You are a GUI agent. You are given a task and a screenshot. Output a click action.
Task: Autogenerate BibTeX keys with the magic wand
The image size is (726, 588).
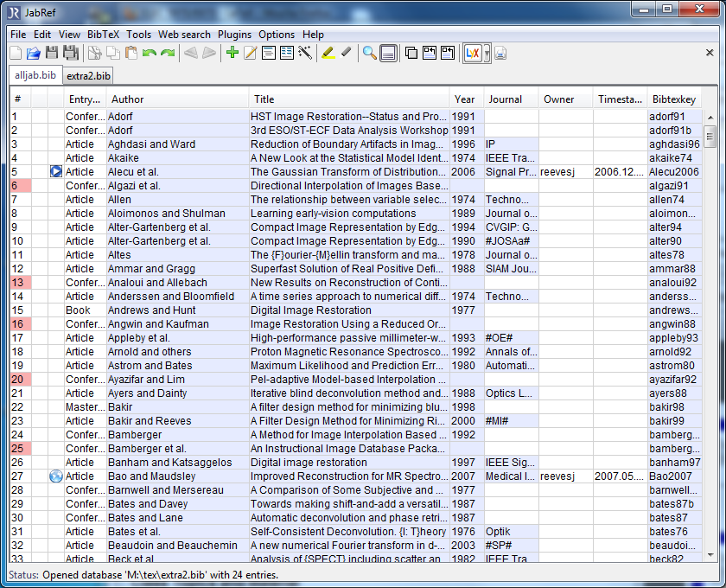[305, 53]
